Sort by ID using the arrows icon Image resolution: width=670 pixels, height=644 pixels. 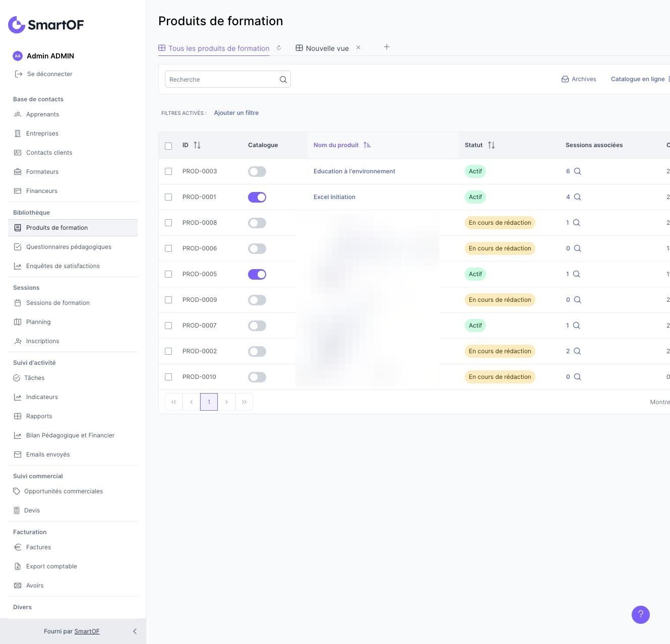(x=197, y=145)
